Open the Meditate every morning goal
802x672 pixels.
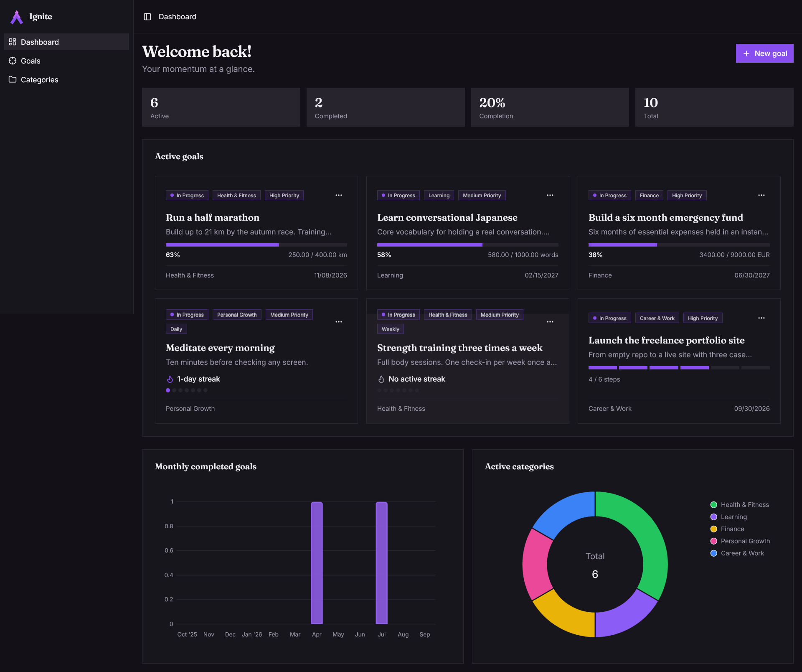coord(220,348)
